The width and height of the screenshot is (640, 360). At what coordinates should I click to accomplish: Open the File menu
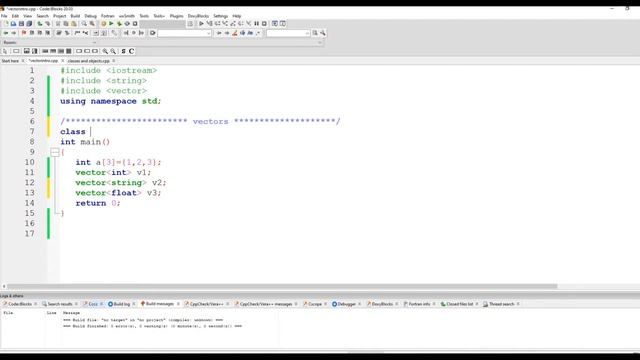[4, 16]
